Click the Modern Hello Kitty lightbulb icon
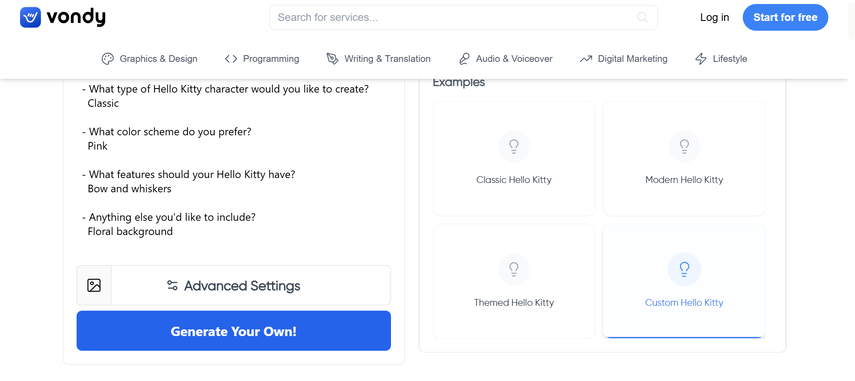The width and height of the screenshot is (855, 381). [684, 146]
